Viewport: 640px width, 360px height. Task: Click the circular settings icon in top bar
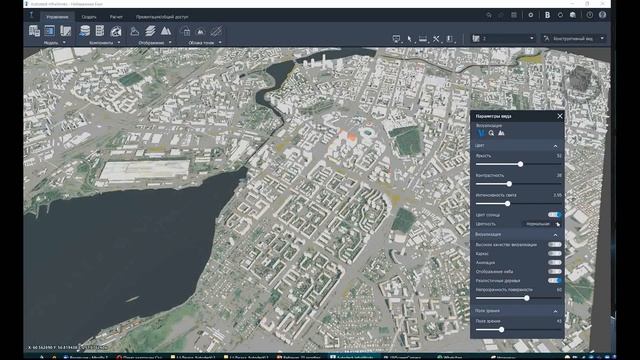click(531, 15)
